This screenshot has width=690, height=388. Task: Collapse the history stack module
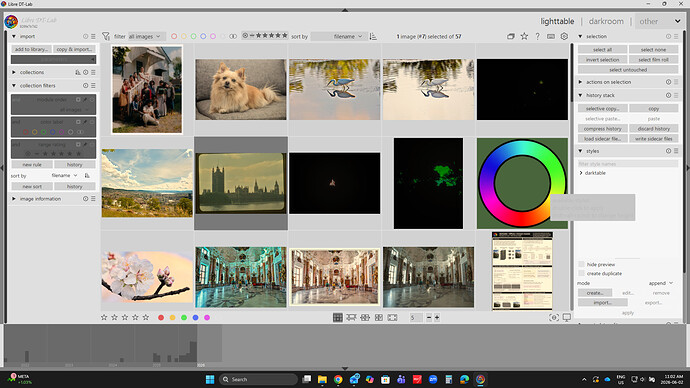(580, 95)
